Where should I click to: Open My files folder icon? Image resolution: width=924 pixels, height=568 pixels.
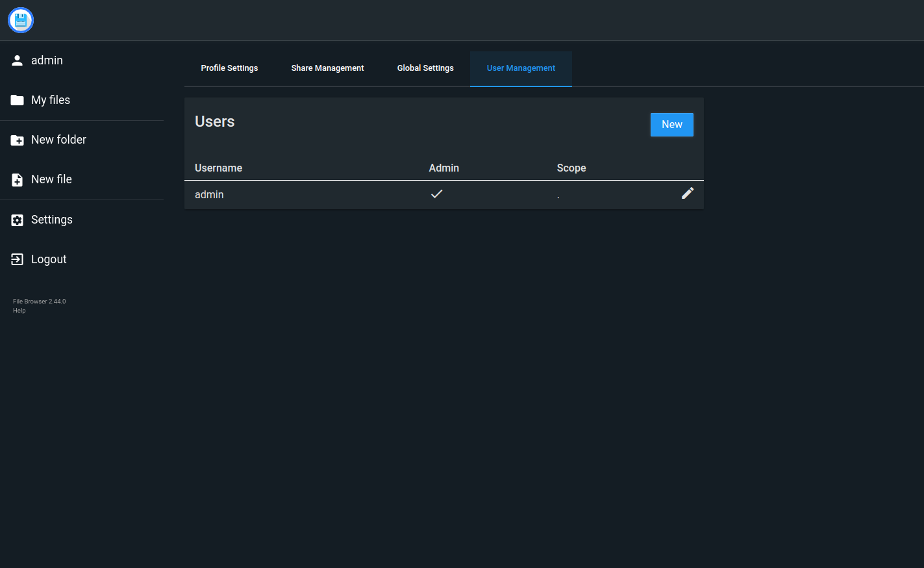point(18,100)
